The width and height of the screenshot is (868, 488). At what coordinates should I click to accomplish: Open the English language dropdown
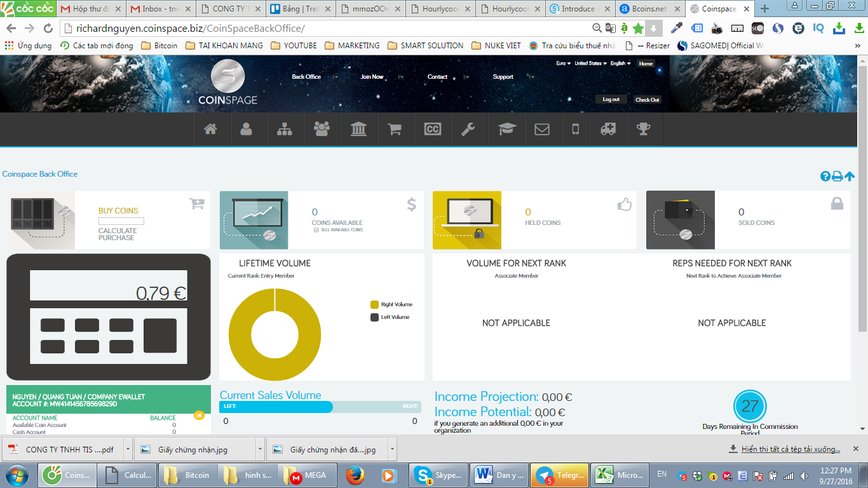[620, 64]
